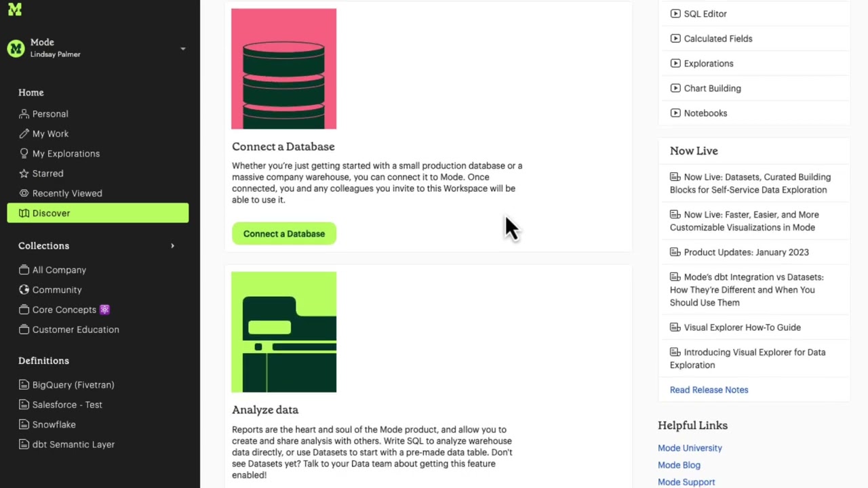The image size is (868, 488).
Task: Select the Discover menu item
Action: [x=98, y=213]
